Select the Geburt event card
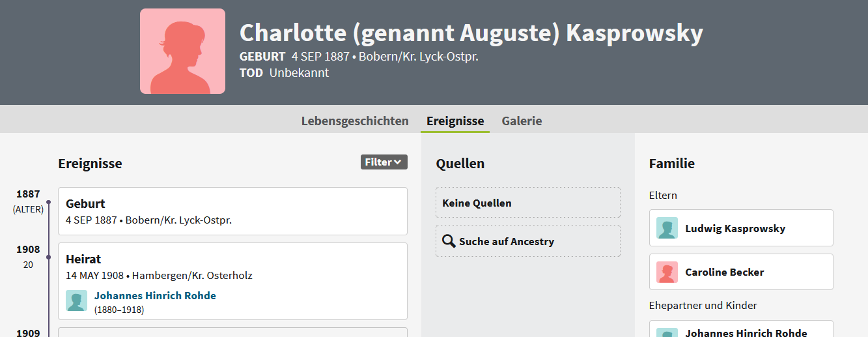 [232, 211]
